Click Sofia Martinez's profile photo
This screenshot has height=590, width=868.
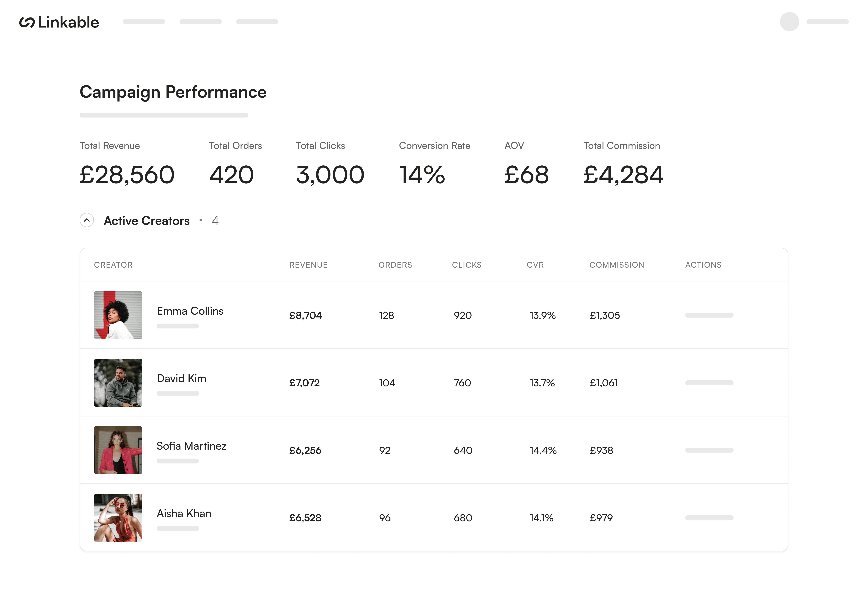coord(118,450)
